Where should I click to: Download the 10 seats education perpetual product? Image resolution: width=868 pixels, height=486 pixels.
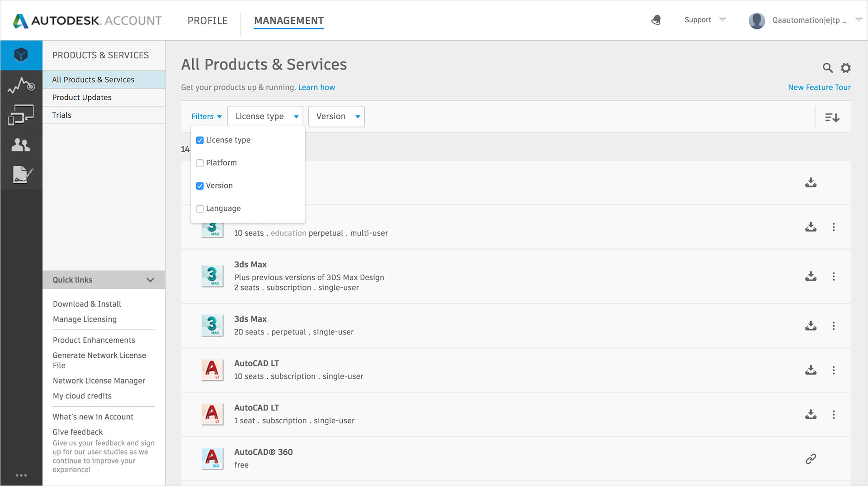(811, 227)
